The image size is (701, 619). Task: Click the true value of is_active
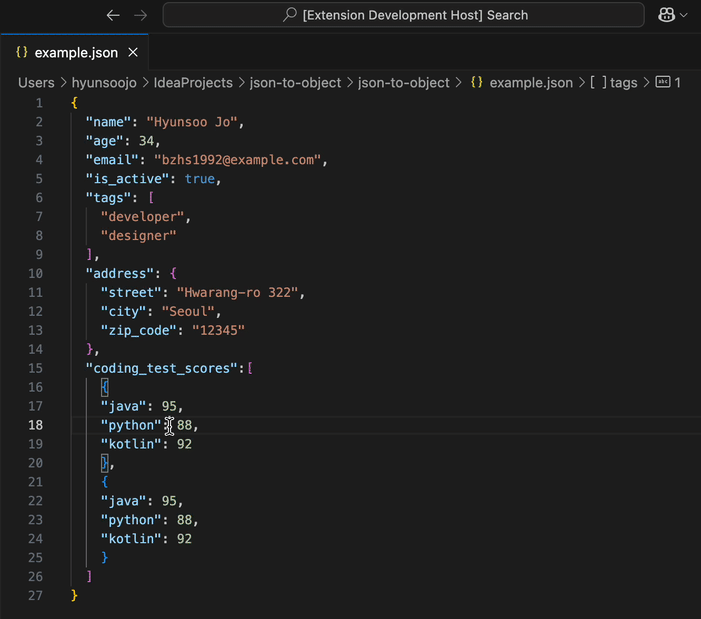coord(200,179)
